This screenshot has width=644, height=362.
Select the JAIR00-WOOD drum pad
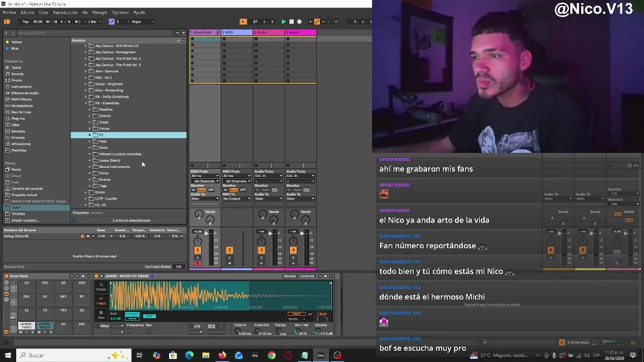pyautogui.click(x=45, y=325)
